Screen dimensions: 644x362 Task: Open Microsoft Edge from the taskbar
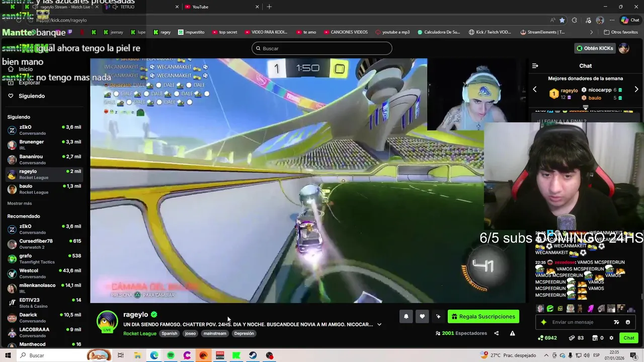154,355
